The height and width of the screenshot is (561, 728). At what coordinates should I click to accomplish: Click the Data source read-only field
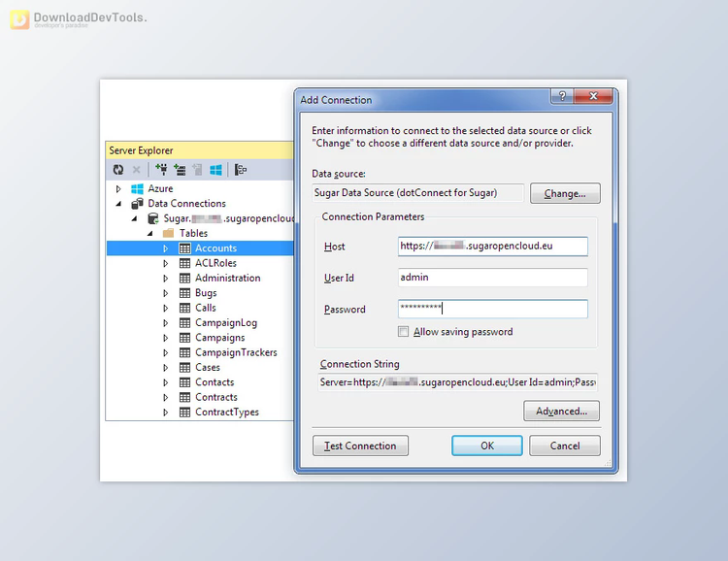click(x=417, y=193)
